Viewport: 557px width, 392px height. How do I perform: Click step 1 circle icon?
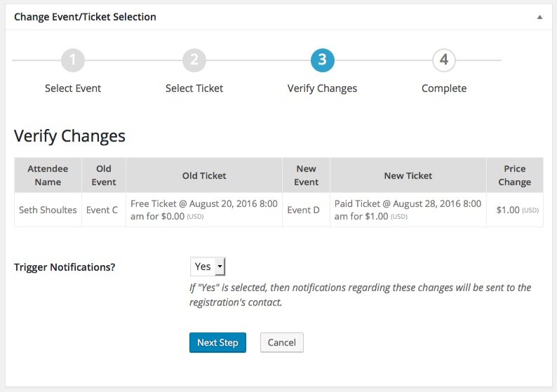tap(73, 60)
